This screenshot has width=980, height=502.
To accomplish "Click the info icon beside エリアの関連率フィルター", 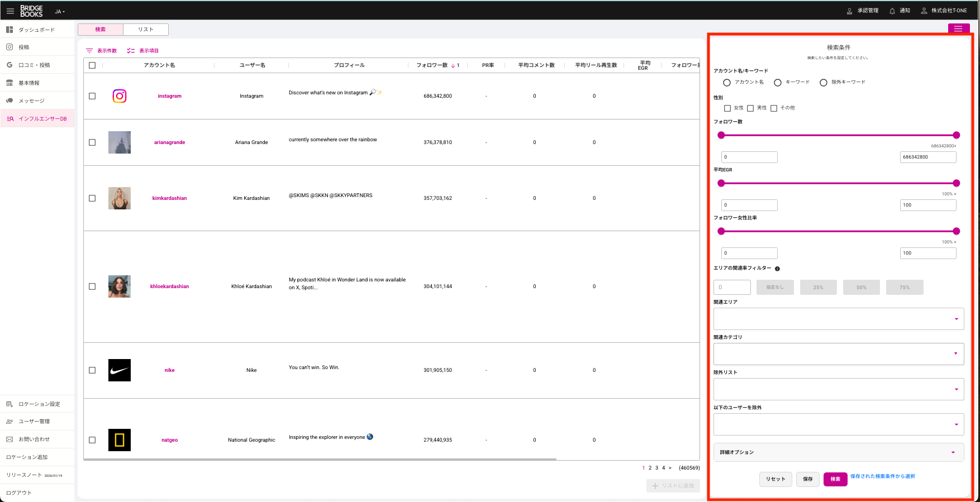I will (777, 269).
